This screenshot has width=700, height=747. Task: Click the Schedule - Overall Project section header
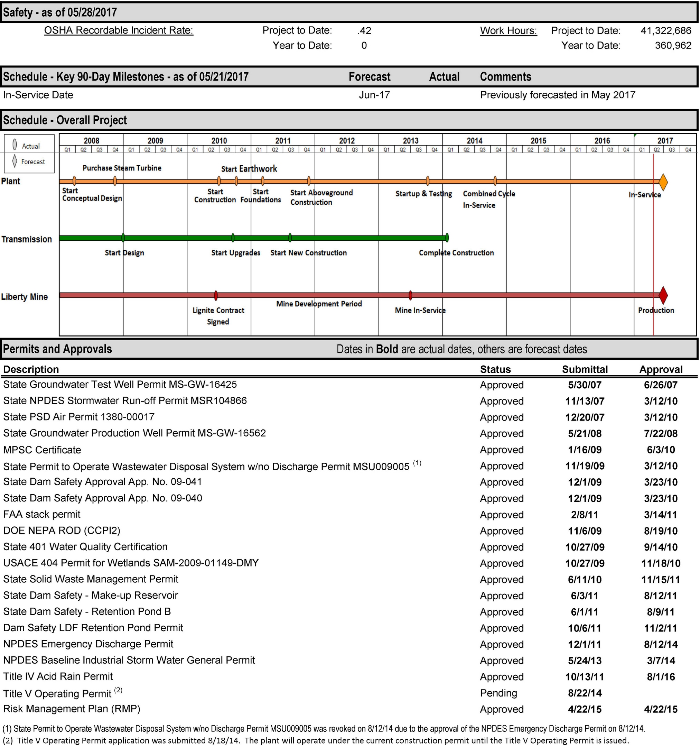(x=65, y=120)
